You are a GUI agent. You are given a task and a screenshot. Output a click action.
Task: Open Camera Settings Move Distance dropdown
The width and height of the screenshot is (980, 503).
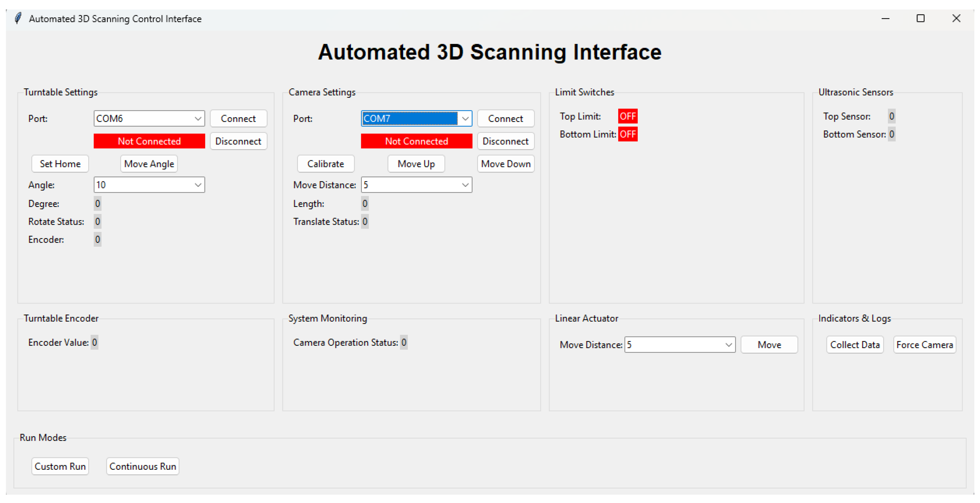[465, 185]
